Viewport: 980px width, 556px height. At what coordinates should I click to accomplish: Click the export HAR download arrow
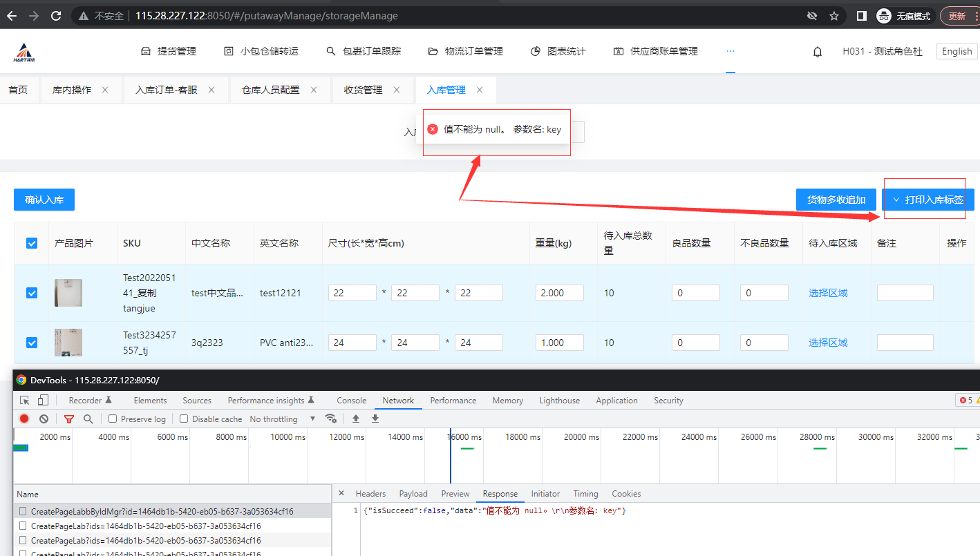(375, 419)
